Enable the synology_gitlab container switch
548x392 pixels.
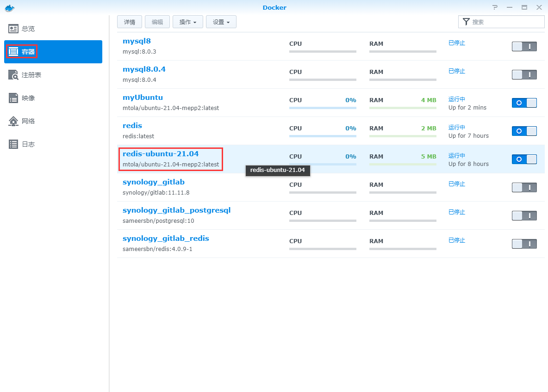tap(524, 187)
